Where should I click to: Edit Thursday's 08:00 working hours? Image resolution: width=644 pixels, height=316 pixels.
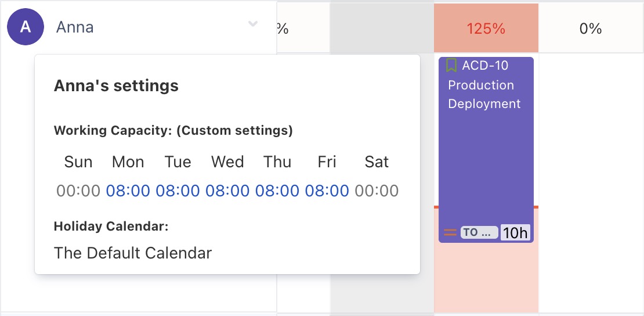277,191
